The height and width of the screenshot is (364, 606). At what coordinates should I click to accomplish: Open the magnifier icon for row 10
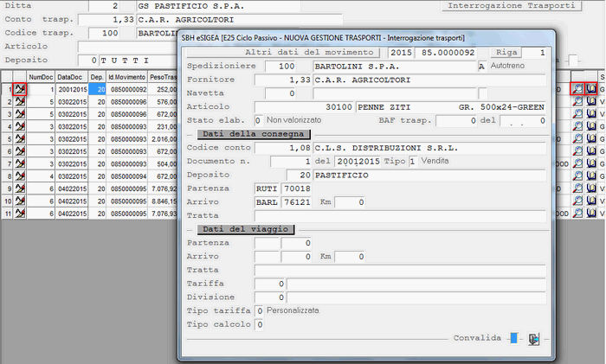(x=577, y=201)
